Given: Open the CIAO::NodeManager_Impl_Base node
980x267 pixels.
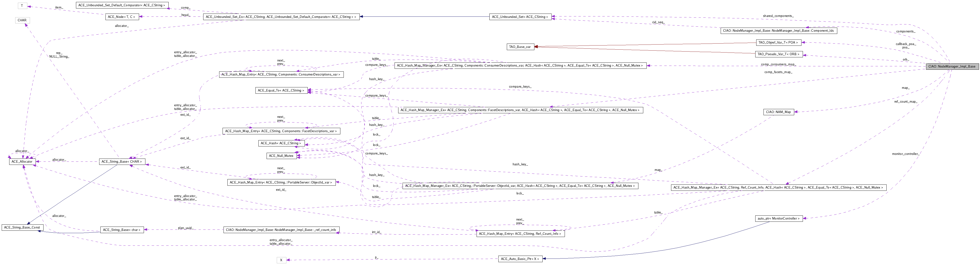Looking at the screenshot, I should tap(952, 66).
